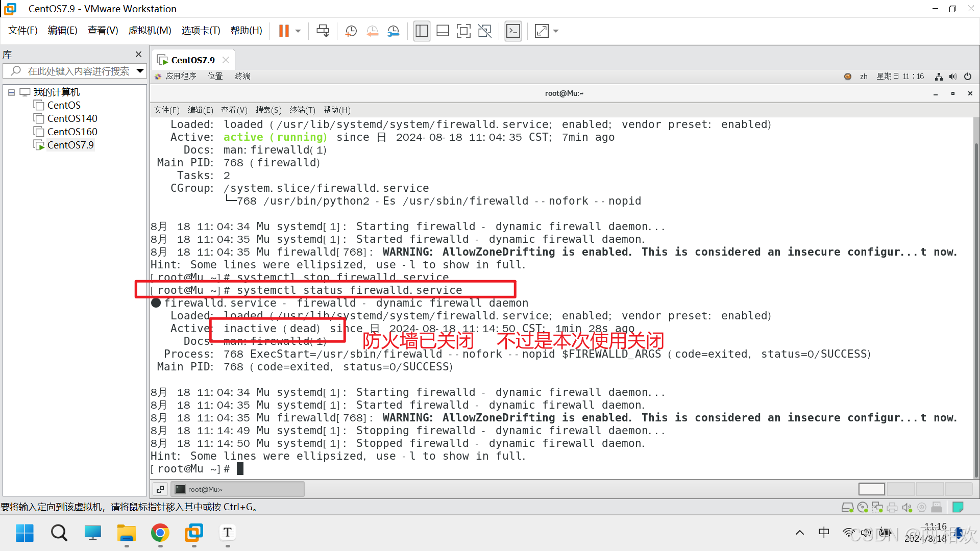Viewport: 980px width, 551px height.
Task: Toggle the thumbnail bar view
Action: pos(443,31)
